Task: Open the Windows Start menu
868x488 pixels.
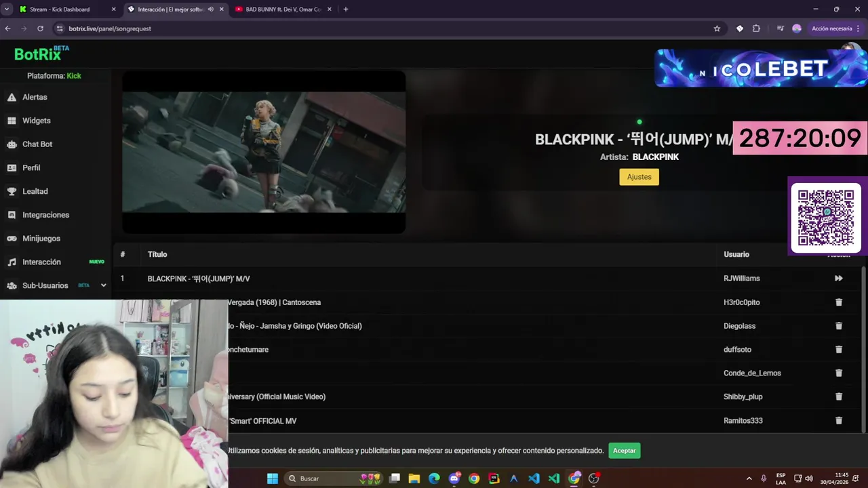Action: point(272,479)
